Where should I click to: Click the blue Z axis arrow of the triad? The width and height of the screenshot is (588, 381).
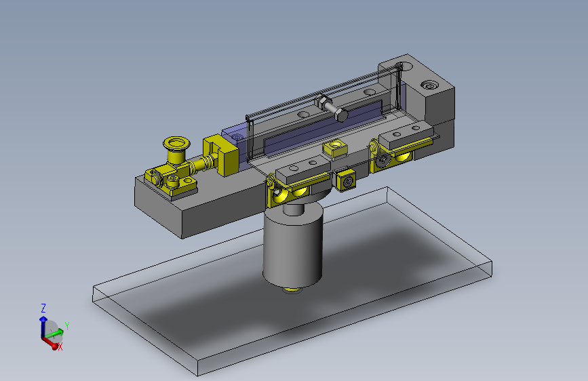pyautogui.click(x=43, y=326)
